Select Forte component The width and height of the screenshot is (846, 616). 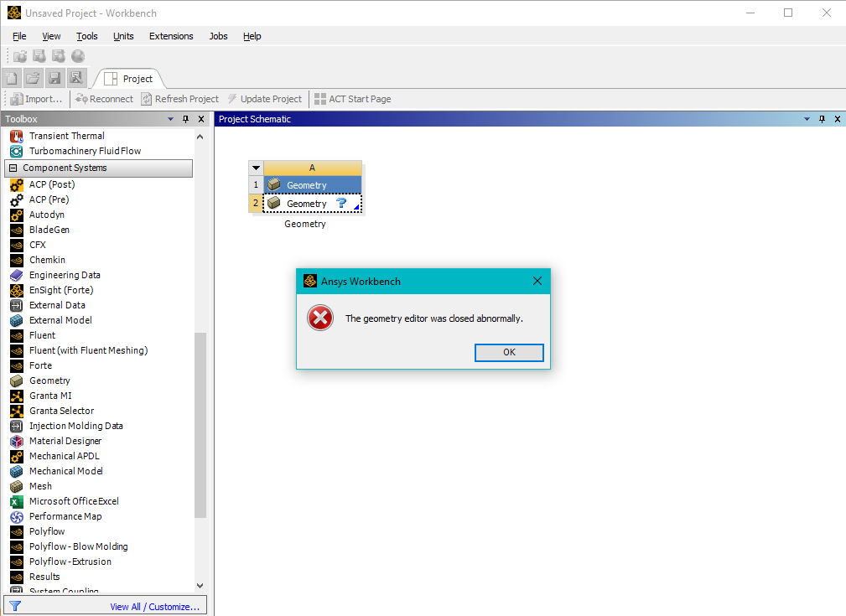(x=40, y=365)
